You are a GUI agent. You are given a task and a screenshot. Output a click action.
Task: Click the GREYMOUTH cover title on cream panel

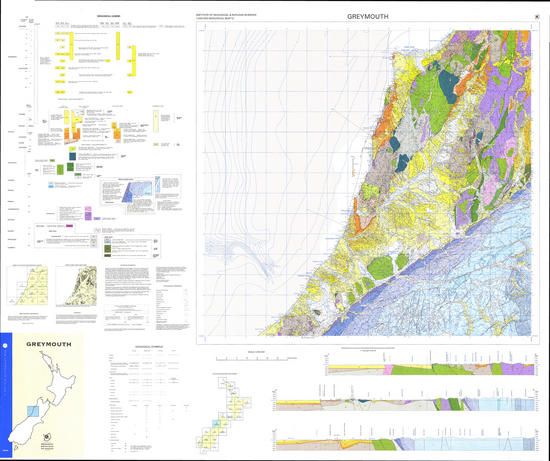point(49,344)
